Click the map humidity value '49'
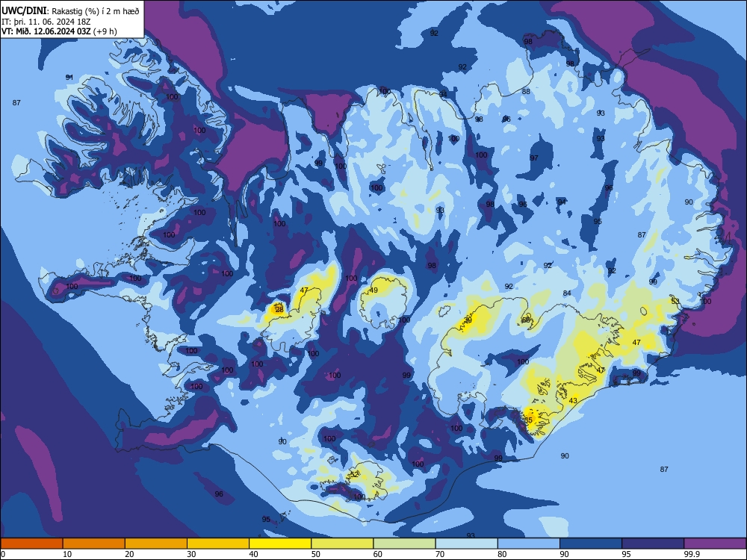747x560 pixels. 373,290
